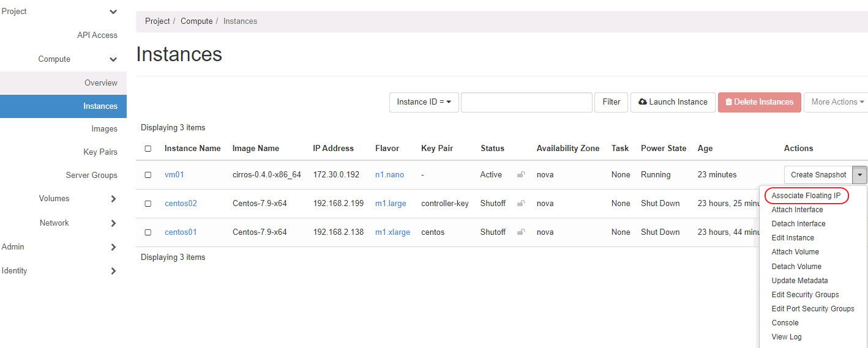Tick the checkbox for vm01 instance
This screenshot has height=348, width=868.
(x=148, y=175)
